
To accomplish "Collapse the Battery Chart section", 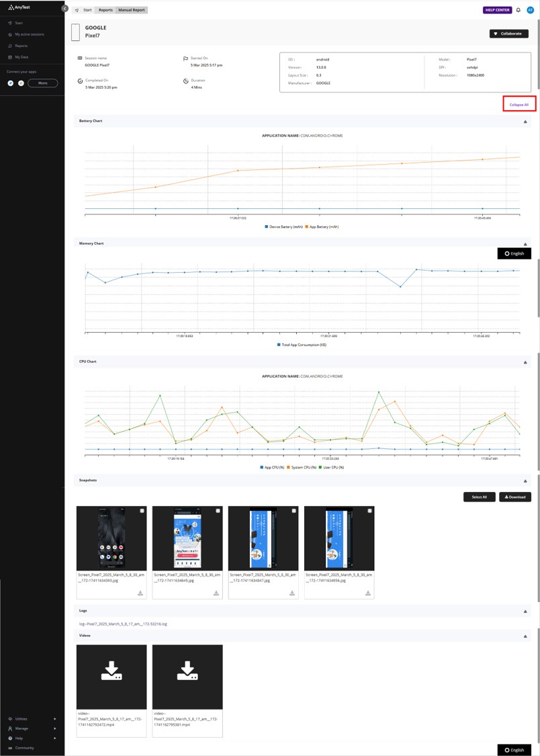I will 525,122.
